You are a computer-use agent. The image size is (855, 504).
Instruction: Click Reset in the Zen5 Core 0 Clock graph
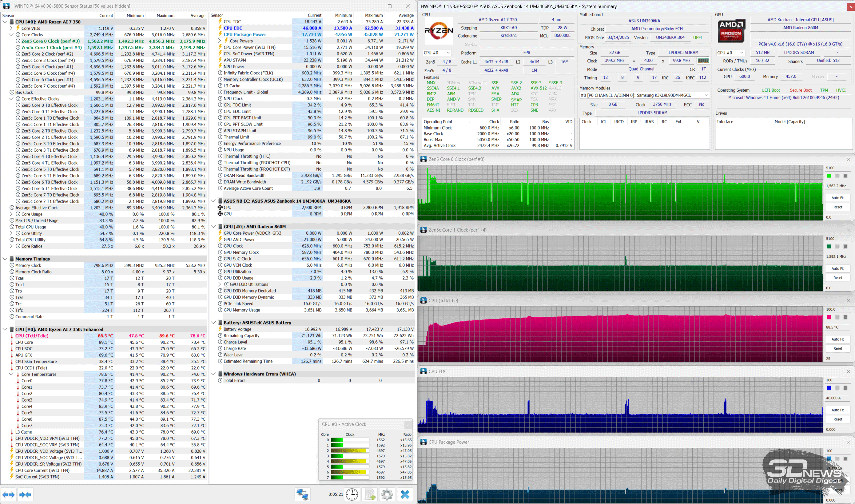click(x=837, y=207)
